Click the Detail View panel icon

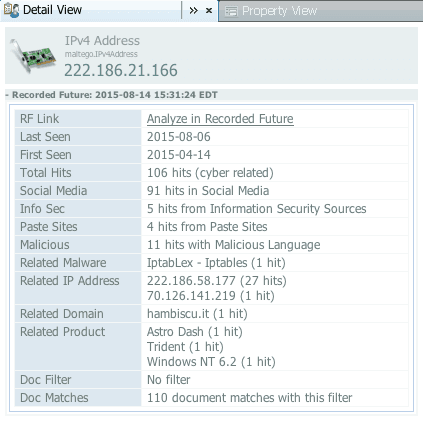(x=11, y=10)
